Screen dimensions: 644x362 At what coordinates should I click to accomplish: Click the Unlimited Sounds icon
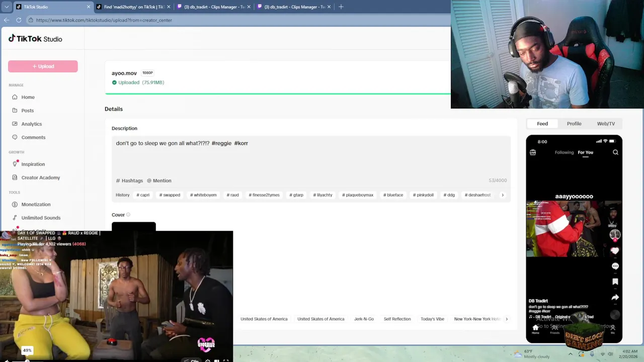tap(16, 218)
